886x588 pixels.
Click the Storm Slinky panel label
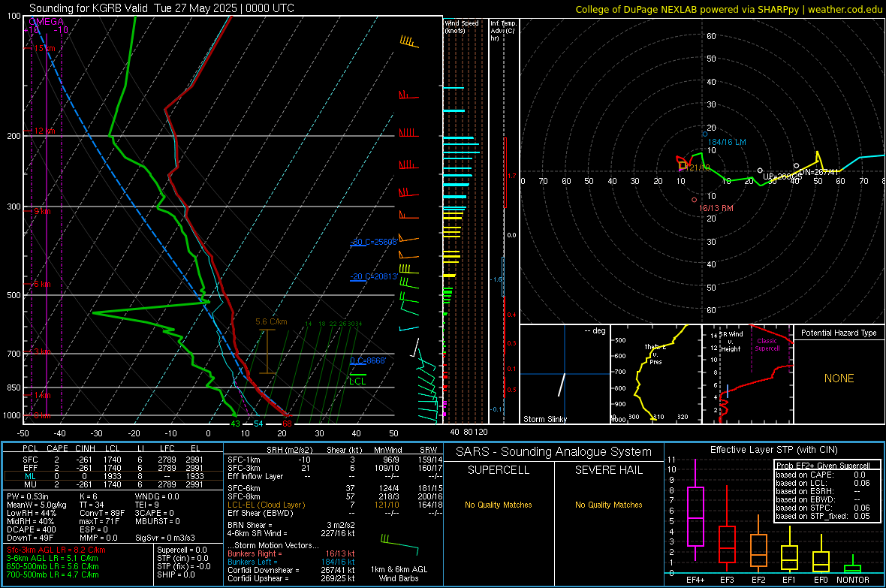tap(544, 419)
